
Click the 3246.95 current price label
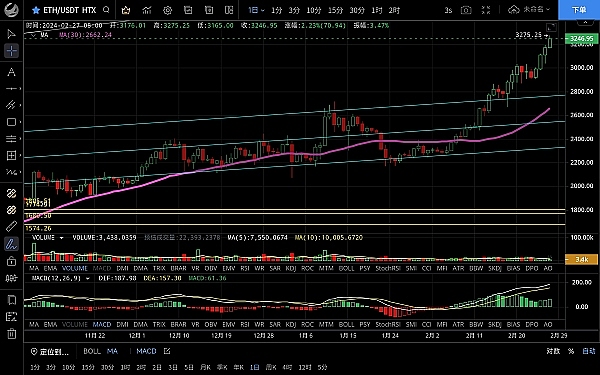pyautogui.click(x=581, y=39)
